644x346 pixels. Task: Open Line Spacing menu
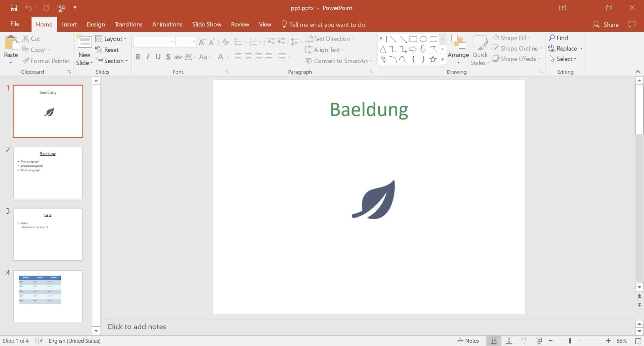point(296,42)
